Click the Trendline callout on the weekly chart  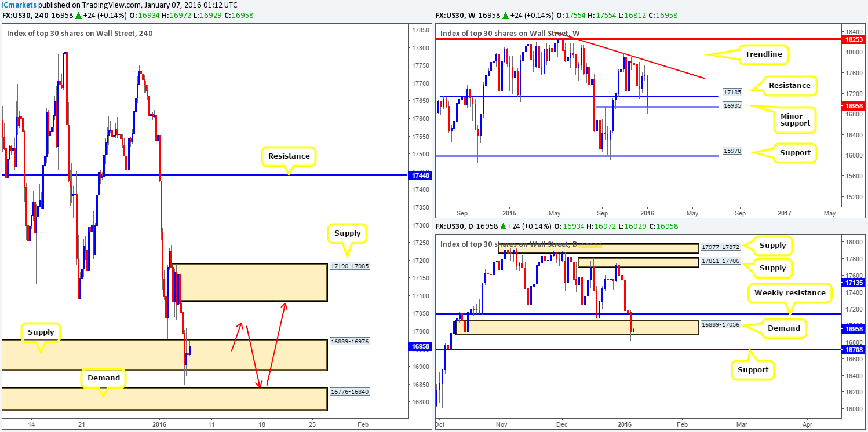click(x=764, y=54)
